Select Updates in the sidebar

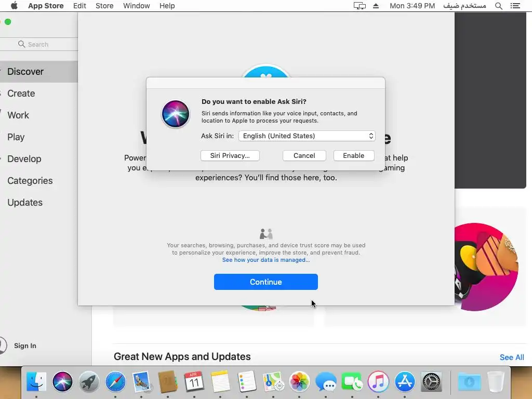tap(38, 202)
